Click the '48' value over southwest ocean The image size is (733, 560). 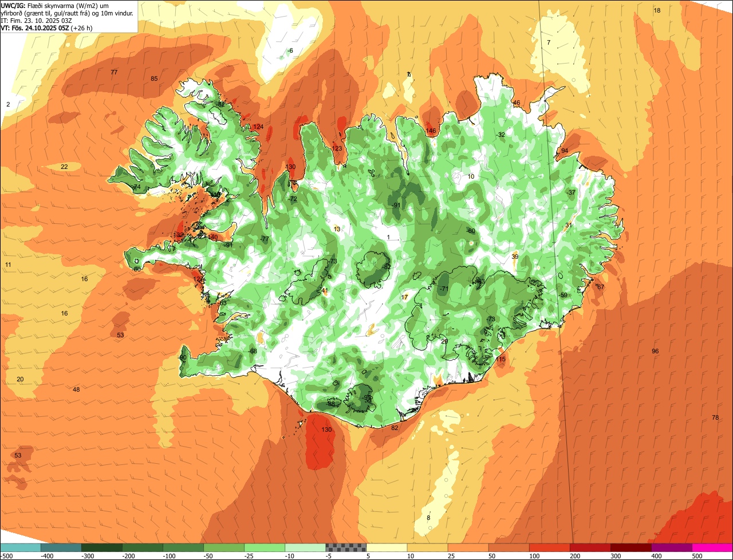tap(76, 389)
